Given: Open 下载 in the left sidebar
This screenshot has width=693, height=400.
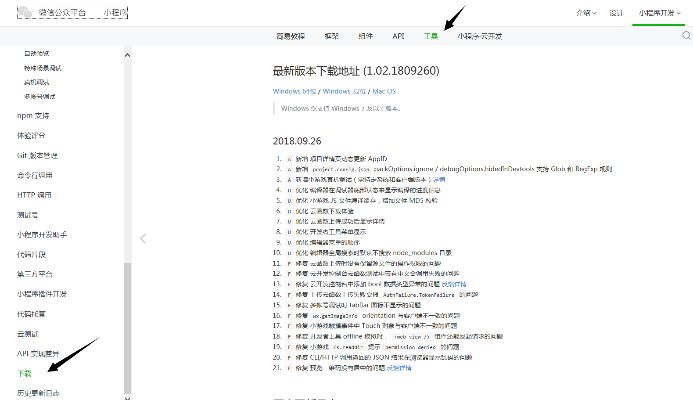Looking at the screenshot, I should coord(25,373).
